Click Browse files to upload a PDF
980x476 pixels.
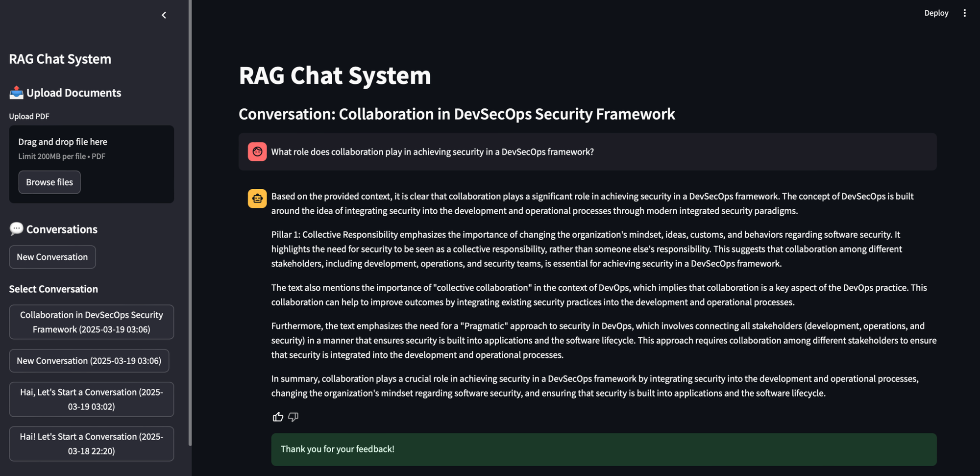point(49,182)
